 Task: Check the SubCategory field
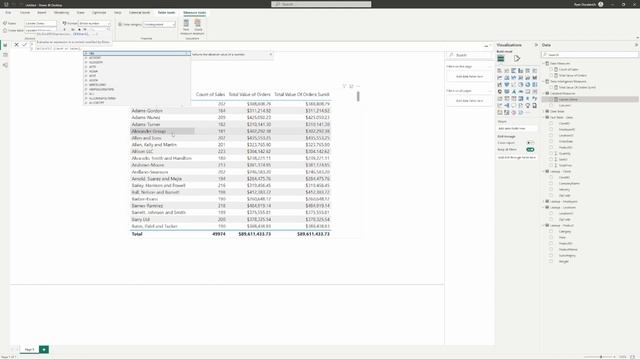551,256
